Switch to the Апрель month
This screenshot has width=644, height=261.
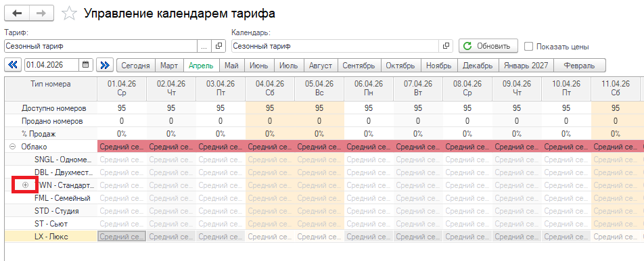202,65
